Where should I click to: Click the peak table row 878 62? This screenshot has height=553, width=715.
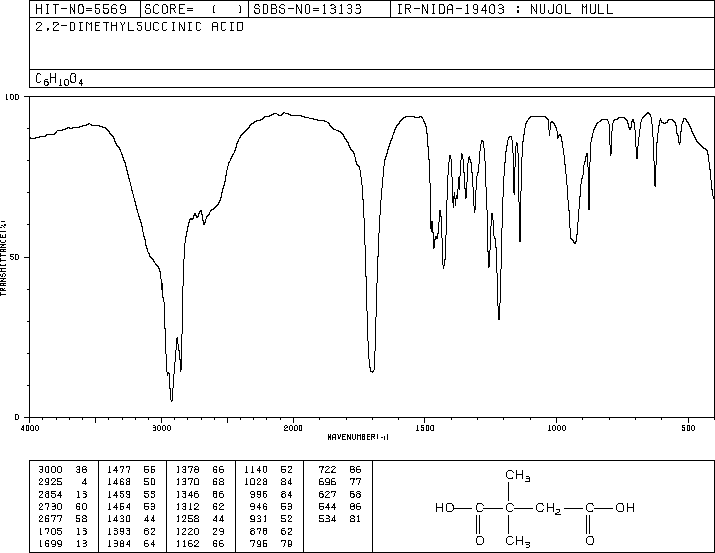[272, 531]
